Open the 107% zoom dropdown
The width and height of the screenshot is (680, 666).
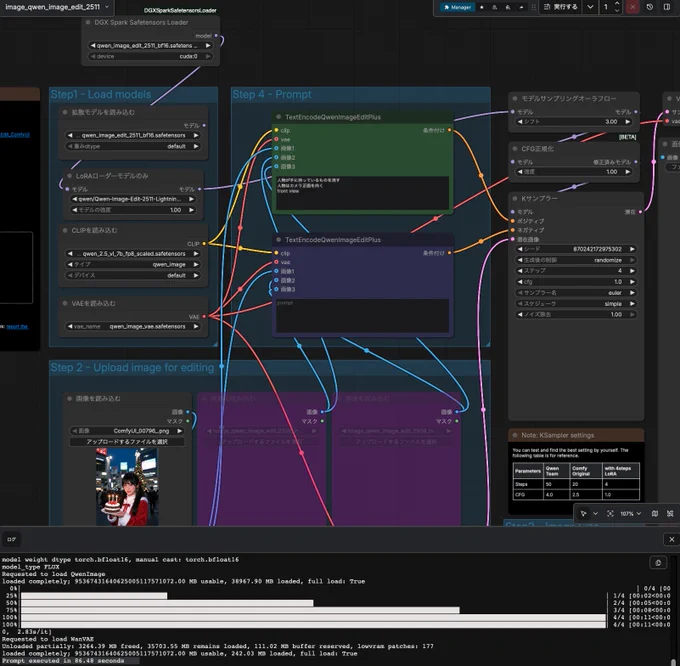[630, 513]
